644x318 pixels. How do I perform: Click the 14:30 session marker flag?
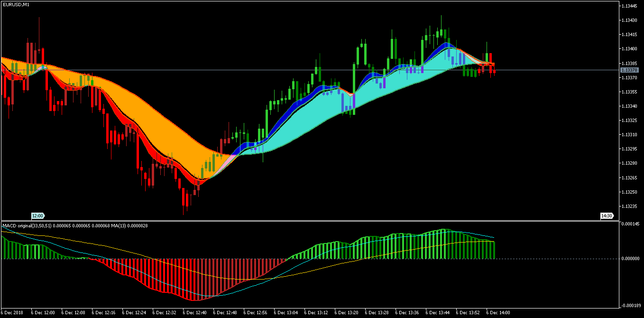[x=607, y=215]
